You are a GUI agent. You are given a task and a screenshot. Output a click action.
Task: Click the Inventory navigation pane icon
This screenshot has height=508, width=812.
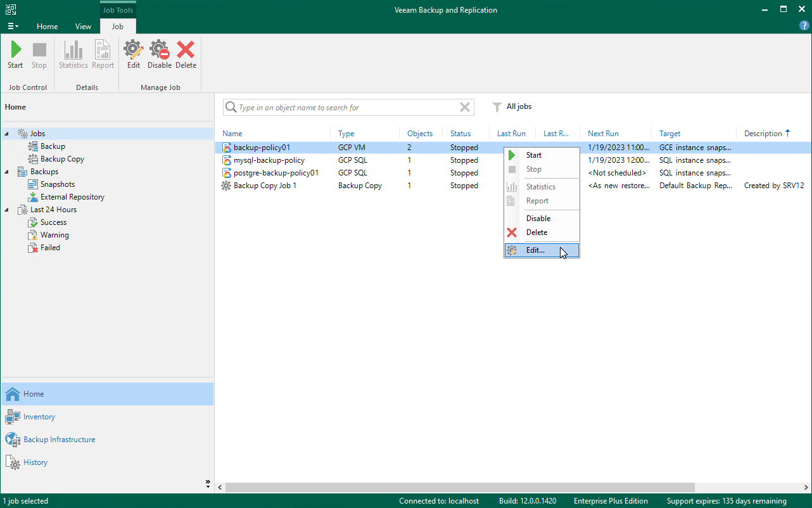click(x=13, y=417)
